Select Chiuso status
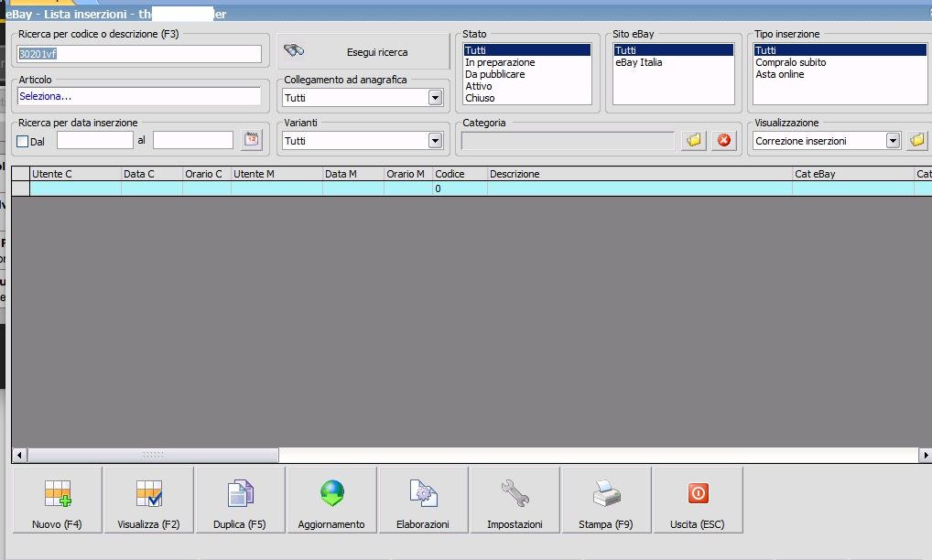 526,98
